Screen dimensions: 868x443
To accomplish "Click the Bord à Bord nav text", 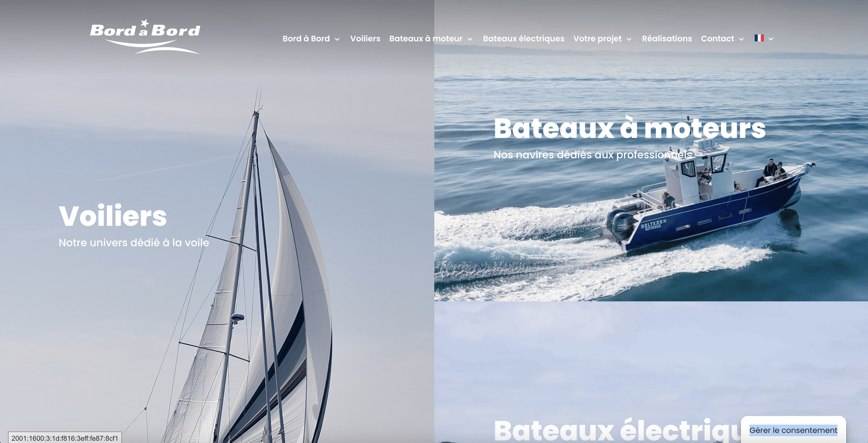I will click(x=306, y=39).
